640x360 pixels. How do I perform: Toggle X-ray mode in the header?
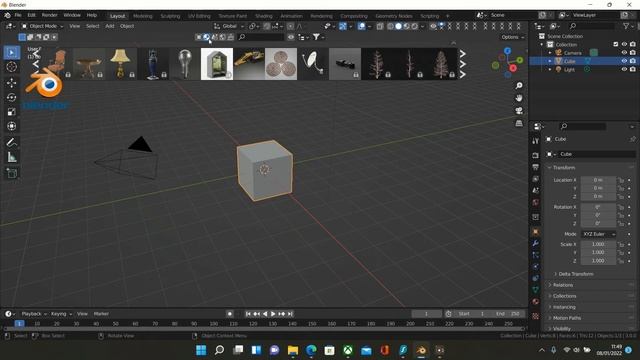click(380, 26)
